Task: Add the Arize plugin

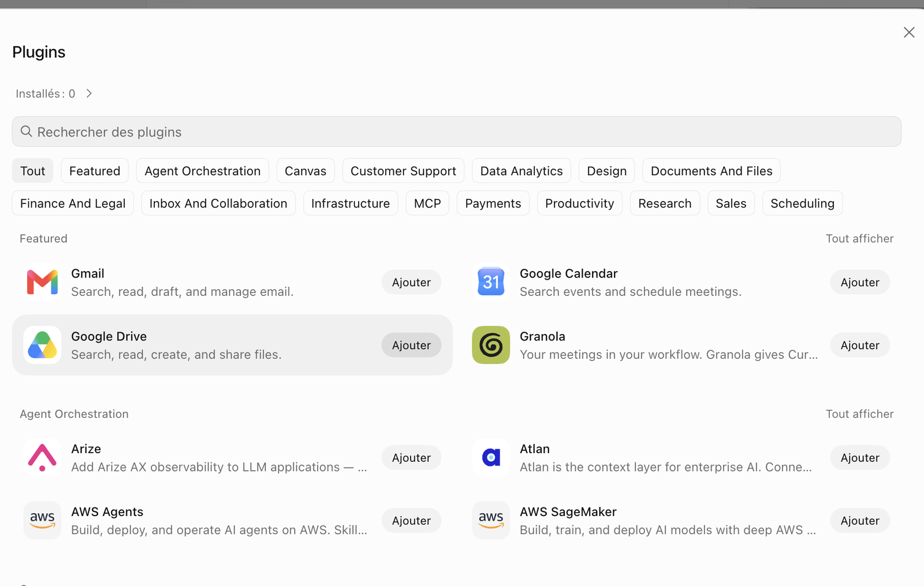Action: click(x=411, y=457)
